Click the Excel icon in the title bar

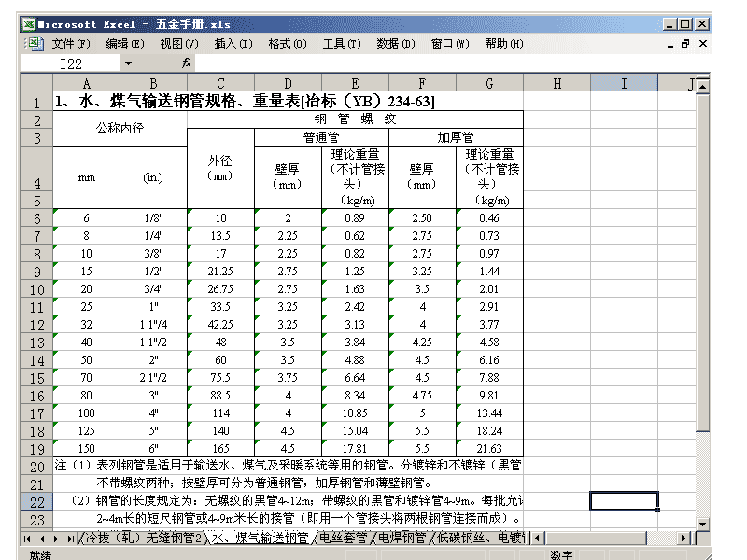[29, 24]
